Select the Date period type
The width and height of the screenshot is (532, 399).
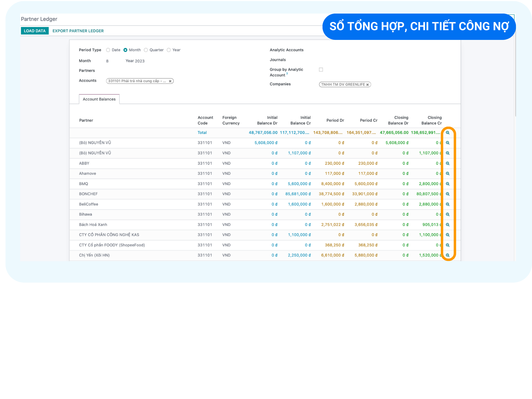point(108,50)
